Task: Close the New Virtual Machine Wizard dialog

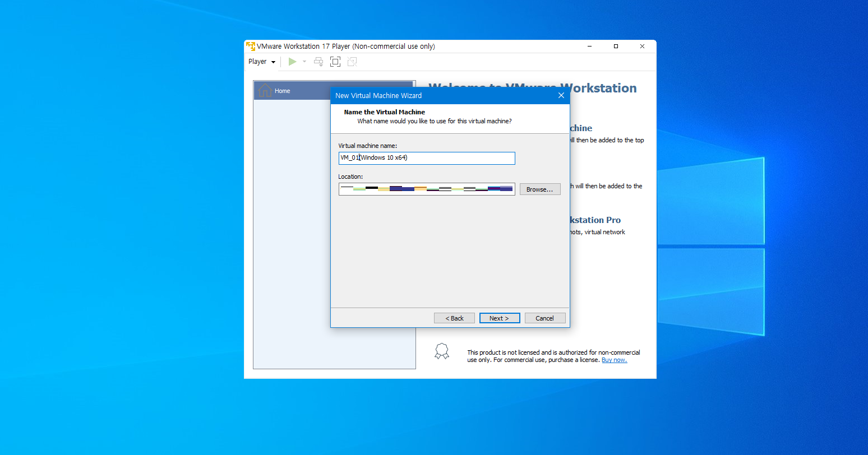Action: click(x=561, y=95)
